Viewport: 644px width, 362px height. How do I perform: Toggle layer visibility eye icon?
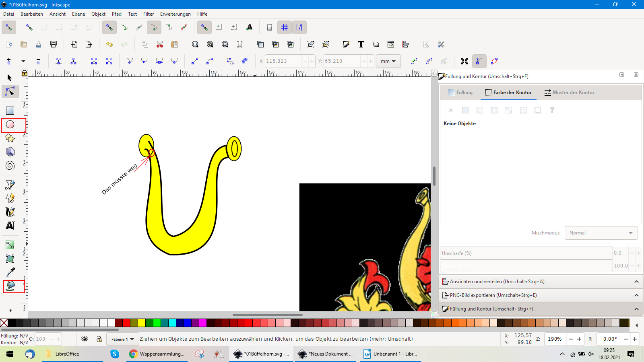click(85, 339)
